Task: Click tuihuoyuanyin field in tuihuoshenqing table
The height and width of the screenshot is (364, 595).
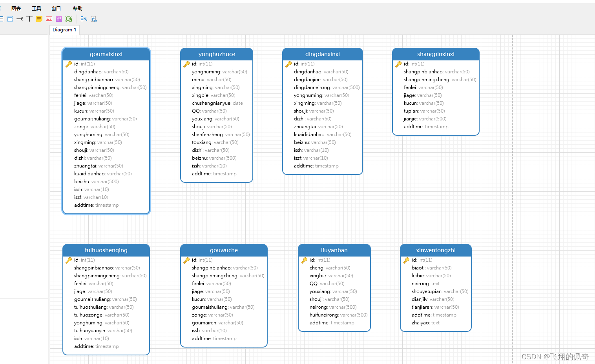Action: [x=103, y=331]
